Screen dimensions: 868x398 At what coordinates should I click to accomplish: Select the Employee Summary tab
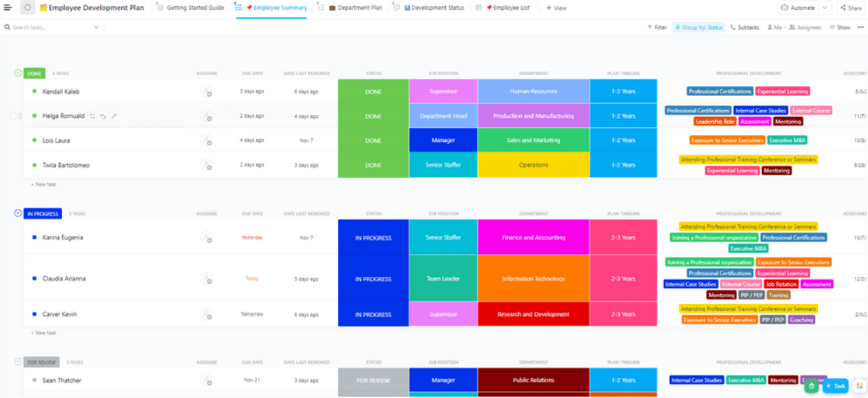[272, 8]
